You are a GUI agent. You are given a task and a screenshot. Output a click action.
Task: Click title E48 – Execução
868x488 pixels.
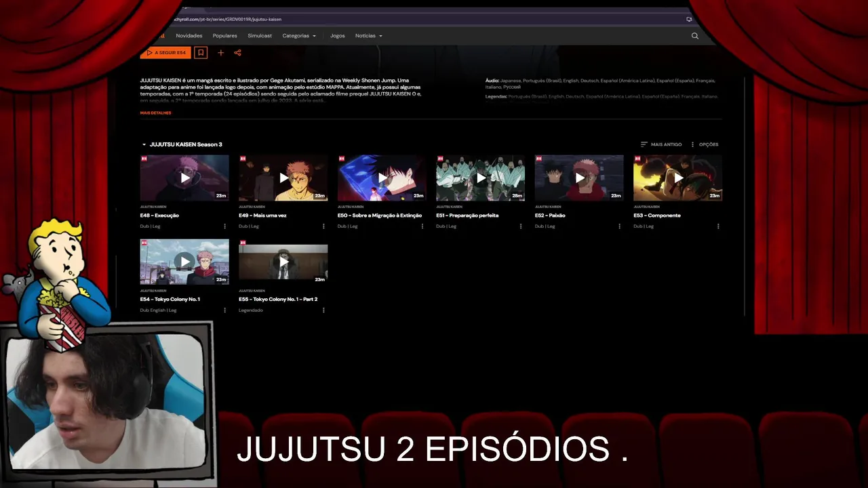pos(159,216)
